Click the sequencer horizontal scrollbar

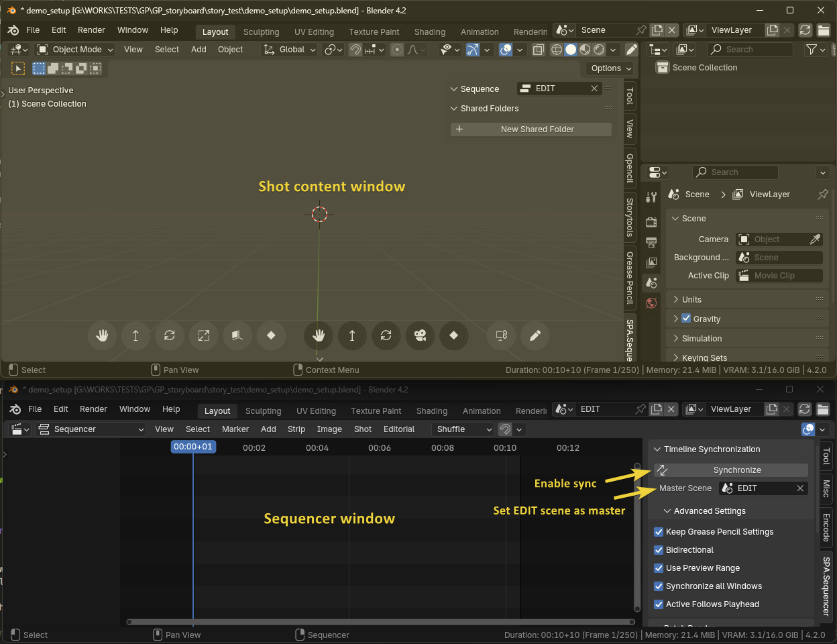point(380,622)
